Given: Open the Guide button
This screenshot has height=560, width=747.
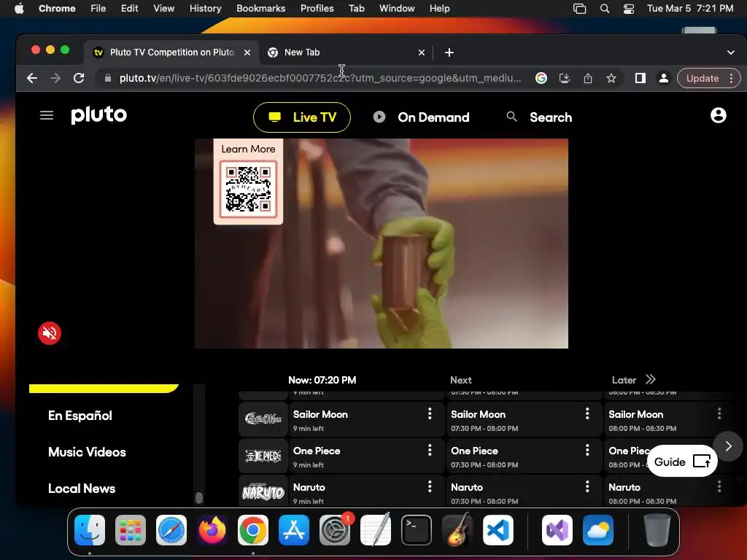Looking at the screenshot, I should click(682, 461).
